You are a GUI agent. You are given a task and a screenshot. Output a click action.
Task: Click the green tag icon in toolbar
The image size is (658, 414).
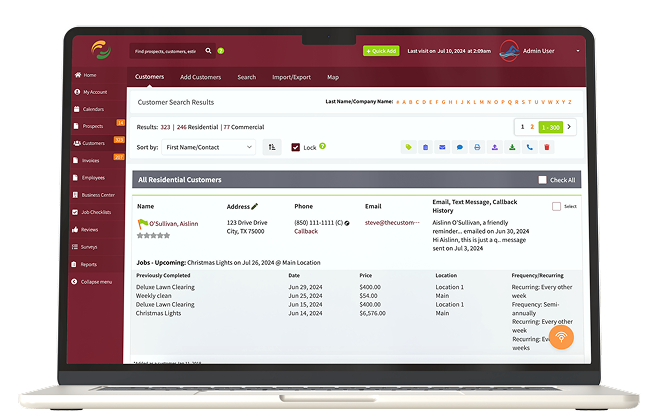408,147
